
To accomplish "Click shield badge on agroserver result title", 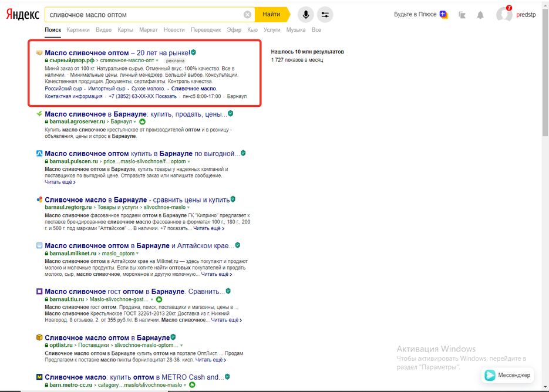I will coord(230,113).
